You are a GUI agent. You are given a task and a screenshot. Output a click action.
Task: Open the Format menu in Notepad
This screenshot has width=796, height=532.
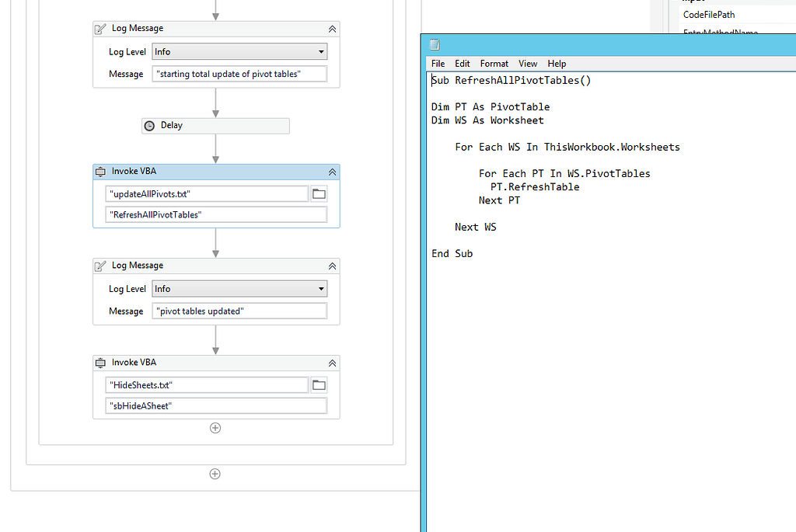click(x=494, y=63)
